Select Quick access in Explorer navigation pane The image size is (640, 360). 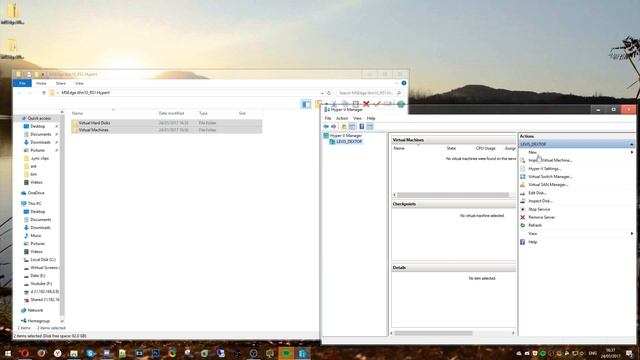39,118
